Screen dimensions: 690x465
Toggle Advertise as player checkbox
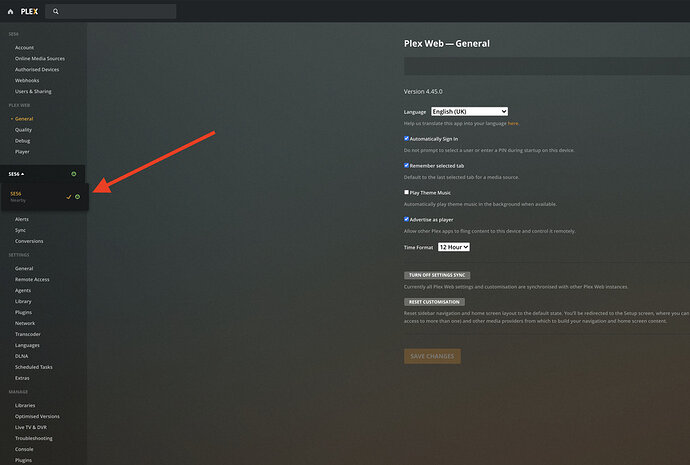click(x=406, y=219)
